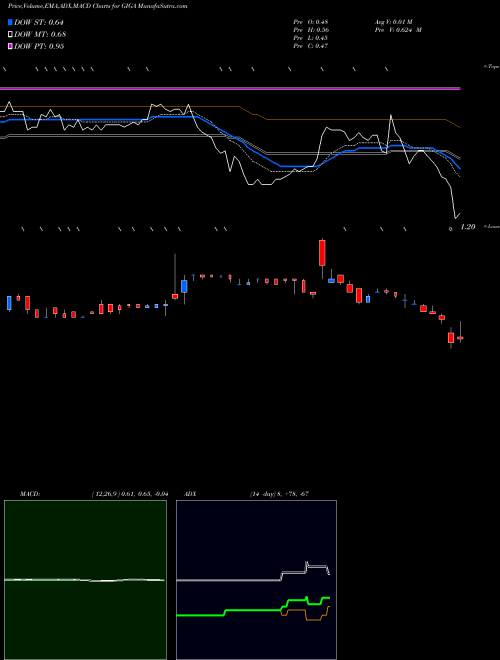Click the 'Avg V: 0.01 M' volume text
This screenshot has height=660, width=500.
click(395, 22)
